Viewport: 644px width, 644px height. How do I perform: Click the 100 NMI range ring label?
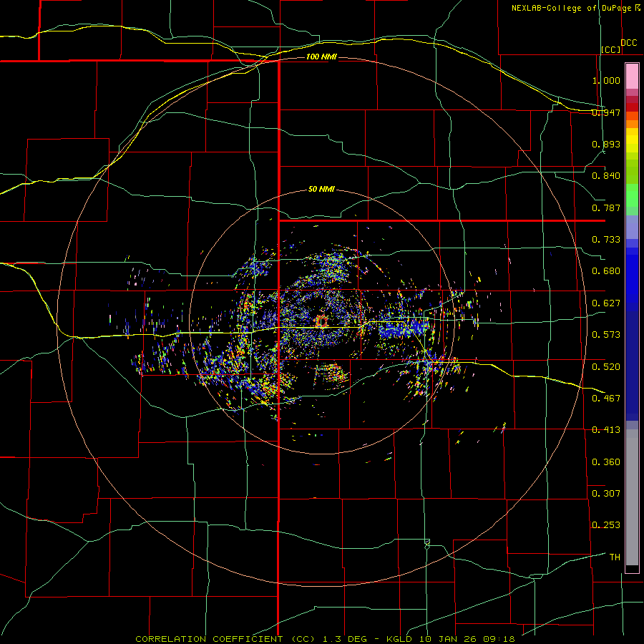click(321, 57)
